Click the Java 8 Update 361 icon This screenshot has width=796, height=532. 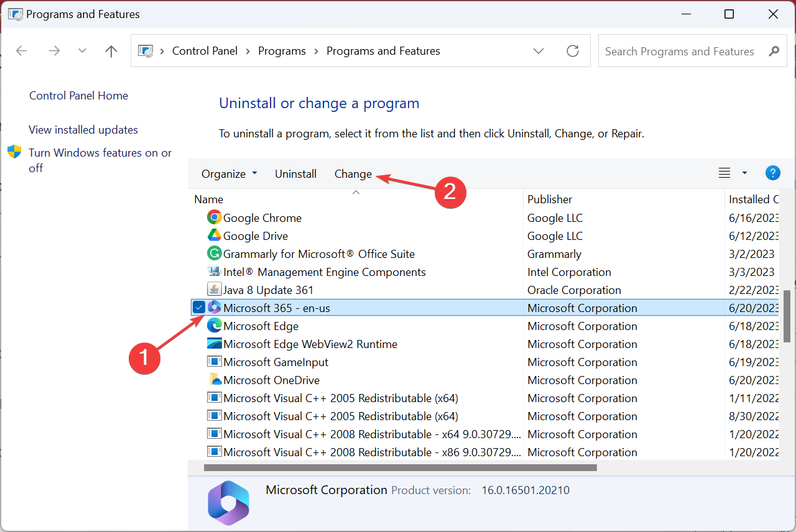coord(214,290)
